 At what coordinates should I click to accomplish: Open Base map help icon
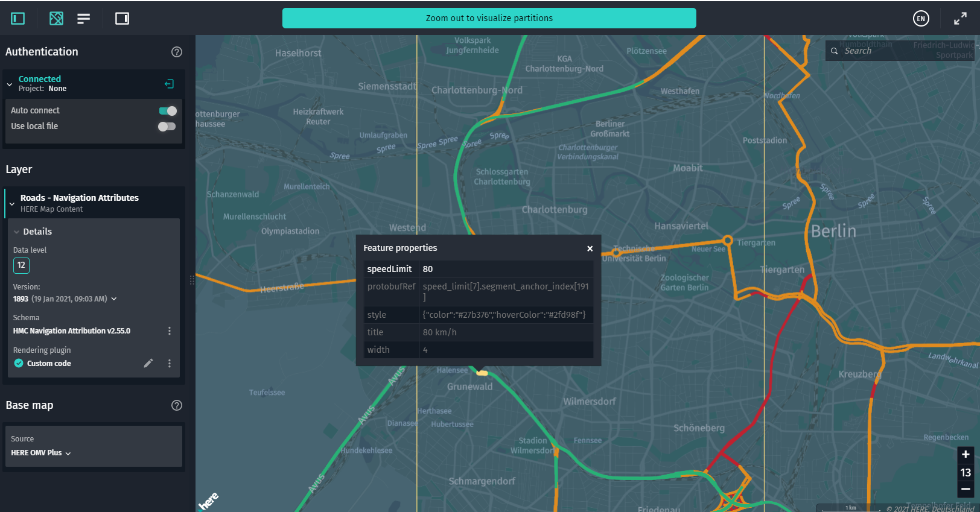tap(177, 405)
